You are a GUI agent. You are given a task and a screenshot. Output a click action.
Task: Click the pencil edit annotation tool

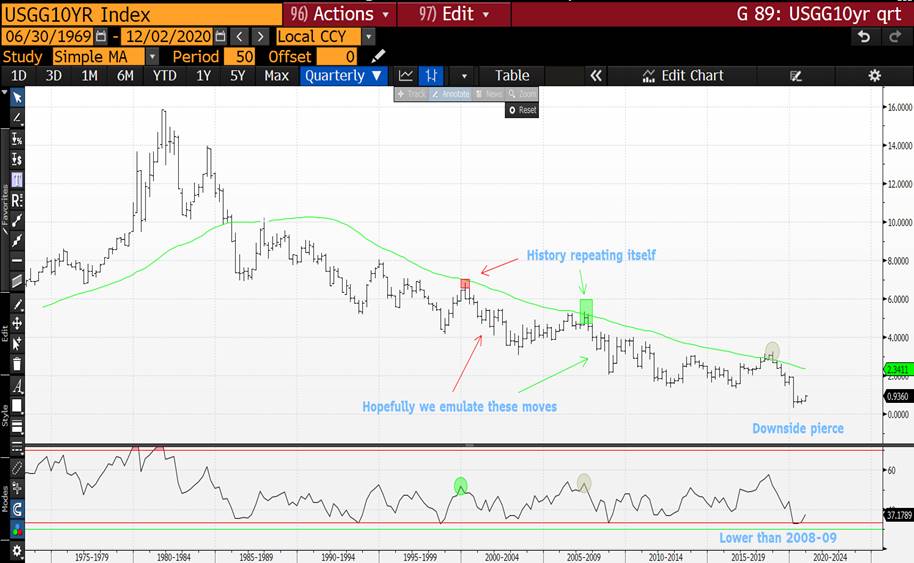(17, 304)
